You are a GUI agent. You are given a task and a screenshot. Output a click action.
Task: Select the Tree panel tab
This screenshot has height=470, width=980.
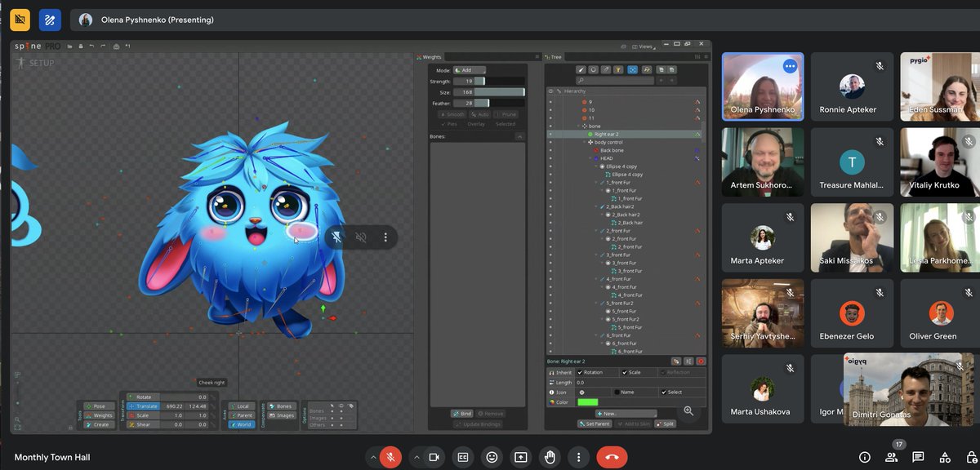tap(555, 57)
